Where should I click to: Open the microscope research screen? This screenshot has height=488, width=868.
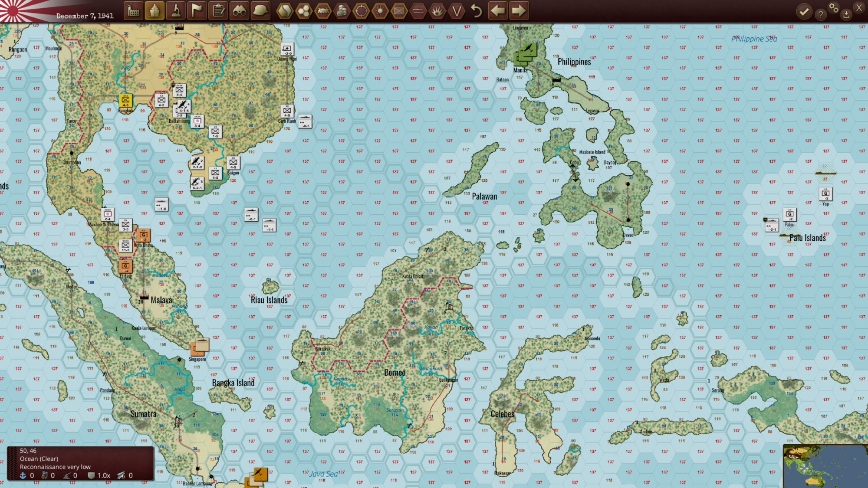click(176, 11)
